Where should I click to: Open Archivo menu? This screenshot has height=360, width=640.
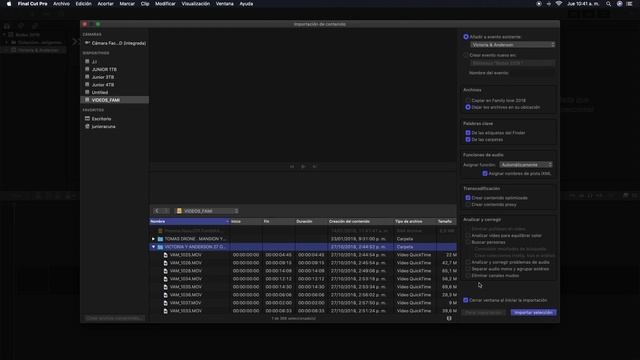(x=61, y=4)
